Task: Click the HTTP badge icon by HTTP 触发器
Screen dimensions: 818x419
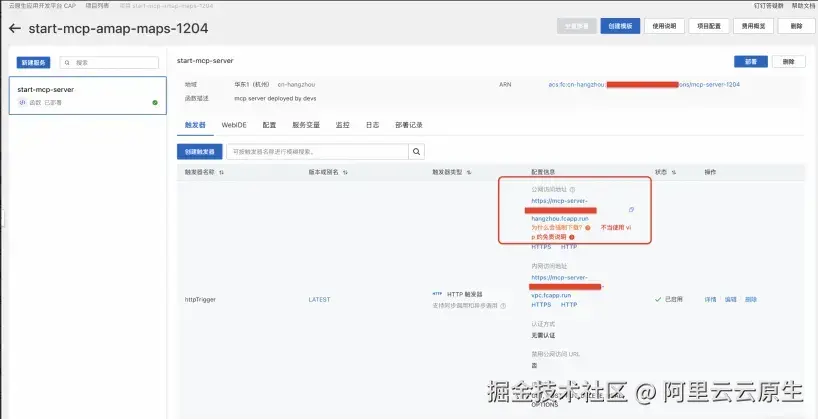Action: [438, 294]
